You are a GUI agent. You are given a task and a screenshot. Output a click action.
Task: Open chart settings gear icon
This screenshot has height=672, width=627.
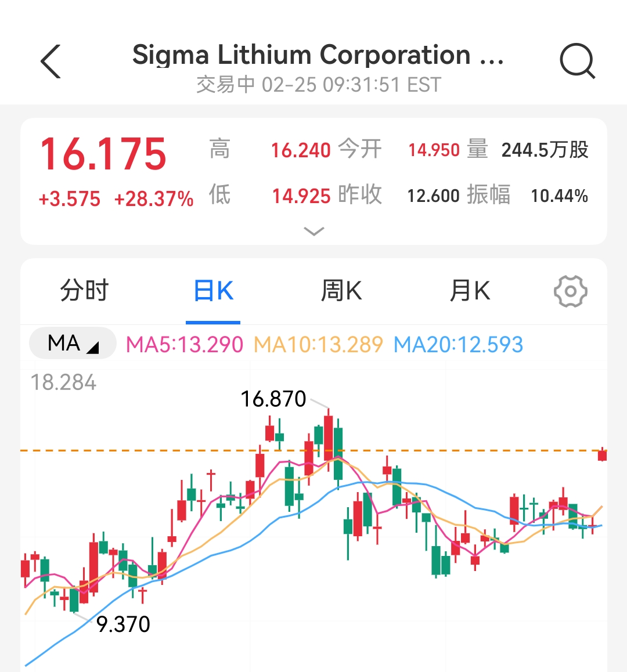point(570,291)
